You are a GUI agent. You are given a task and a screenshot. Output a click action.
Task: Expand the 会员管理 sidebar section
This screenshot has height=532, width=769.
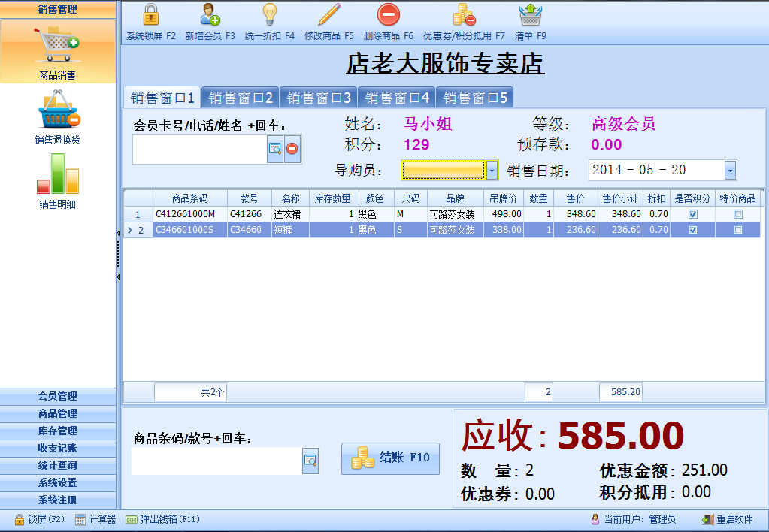58,396
